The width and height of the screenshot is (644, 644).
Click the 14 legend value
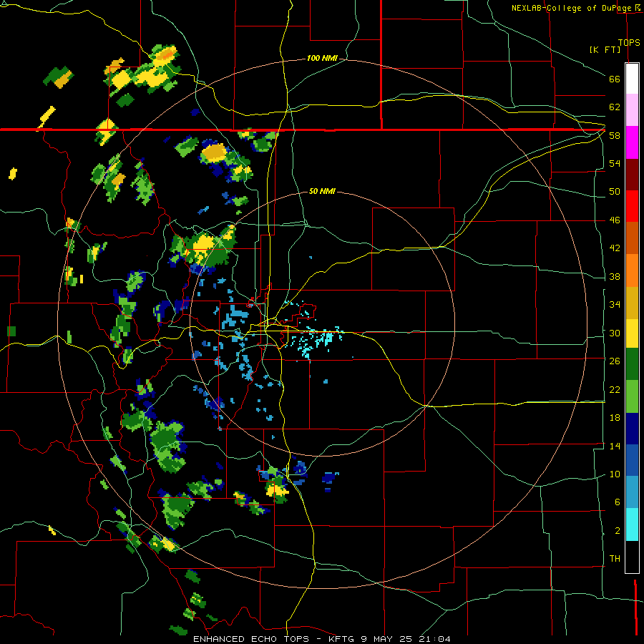pyautogui.click(x=615, y=446)
